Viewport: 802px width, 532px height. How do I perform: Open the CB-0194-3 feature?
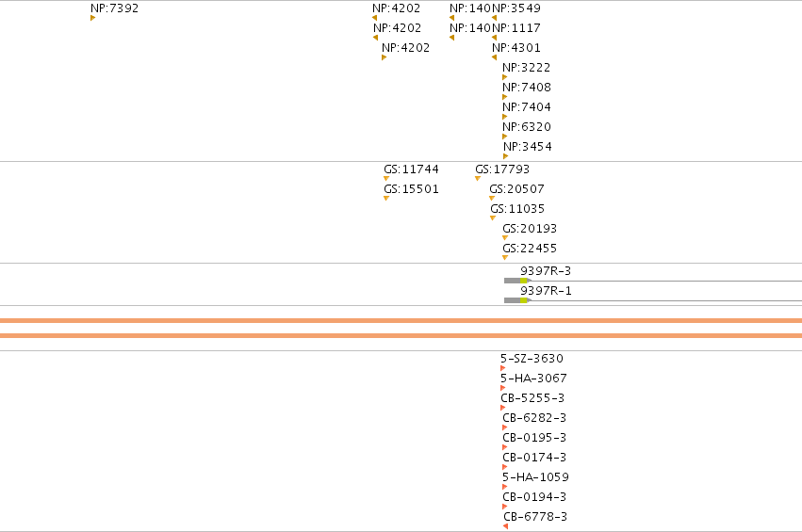534,497
